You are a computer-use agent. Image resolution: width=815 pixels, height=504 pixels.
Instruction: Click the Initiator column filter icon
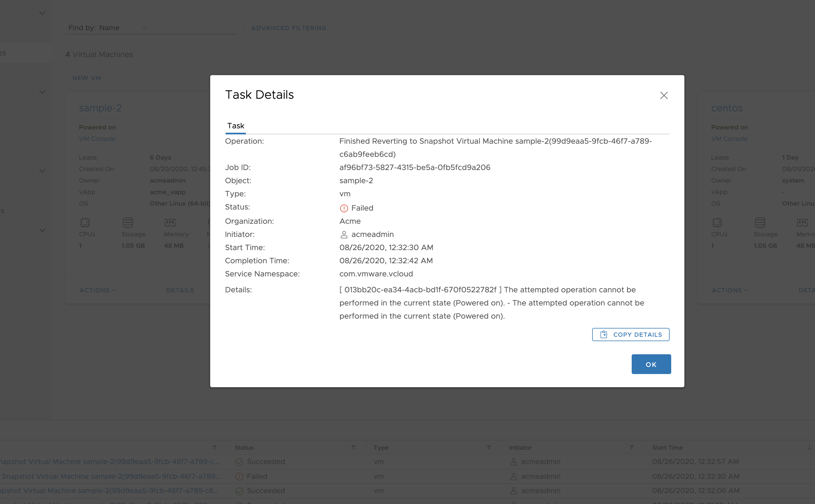(631, 447)
